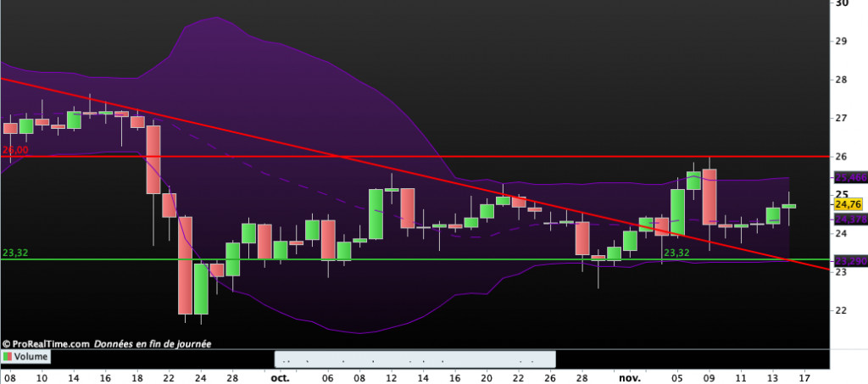Select the most recent green candlestick
The height and width of the screenshot is (384, 868).
pyautogui.click(x=789, y=206)
